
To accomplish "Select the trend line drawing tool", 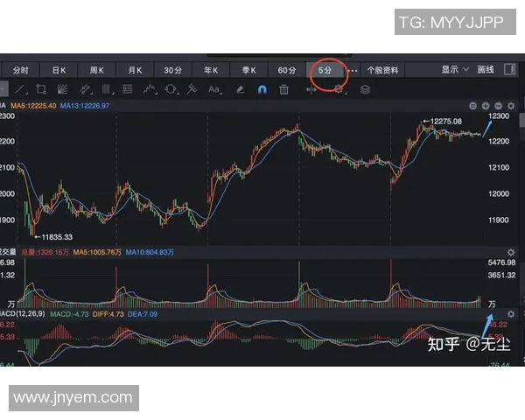I will 18,89.
